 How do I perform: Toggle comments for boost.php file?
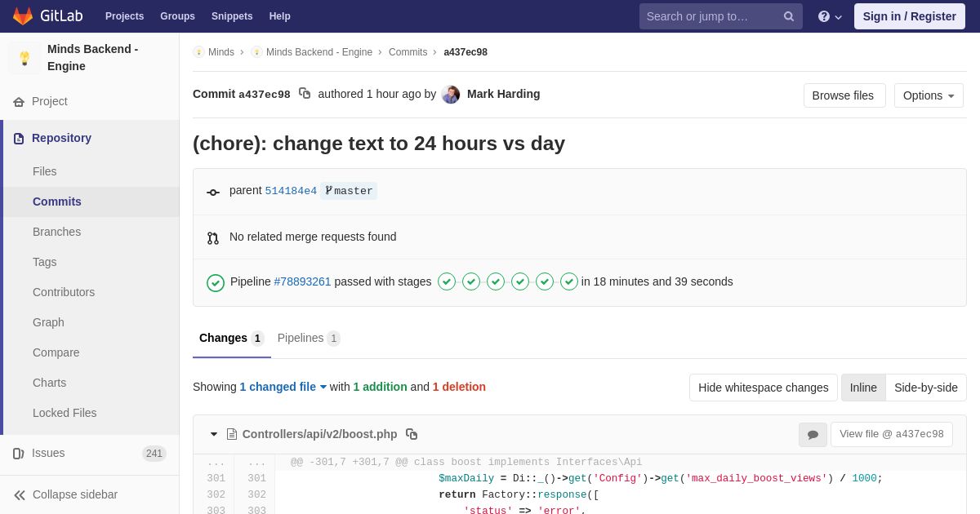[x=813, y=435]
